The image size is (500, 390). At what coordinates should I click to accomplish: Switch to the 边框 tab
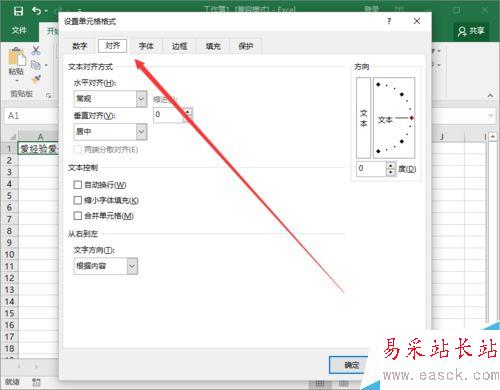179,46
